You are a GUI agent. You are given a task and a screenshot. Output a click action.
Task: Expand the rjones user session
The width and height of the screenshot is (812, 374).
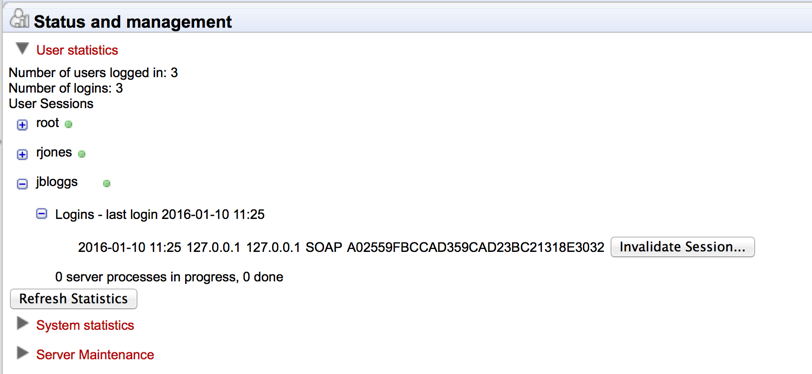22,154
